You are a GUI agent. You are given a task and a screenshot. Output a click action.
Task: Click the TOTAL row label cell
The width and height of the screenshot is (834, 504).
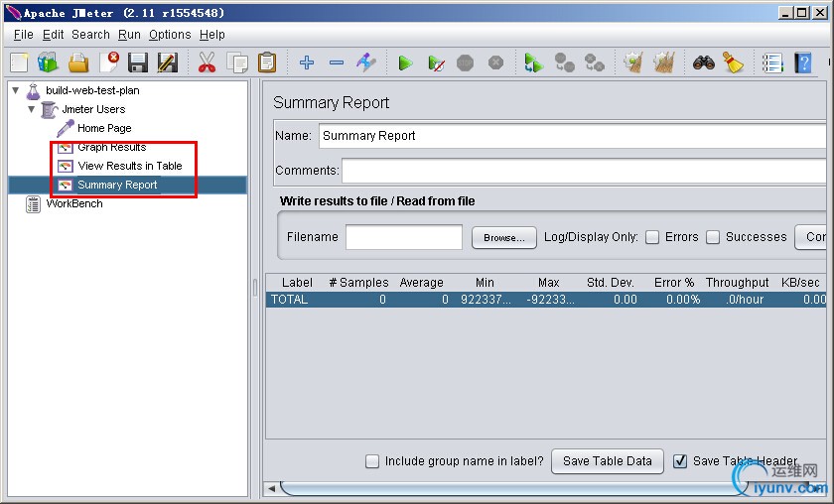(289, 300)
